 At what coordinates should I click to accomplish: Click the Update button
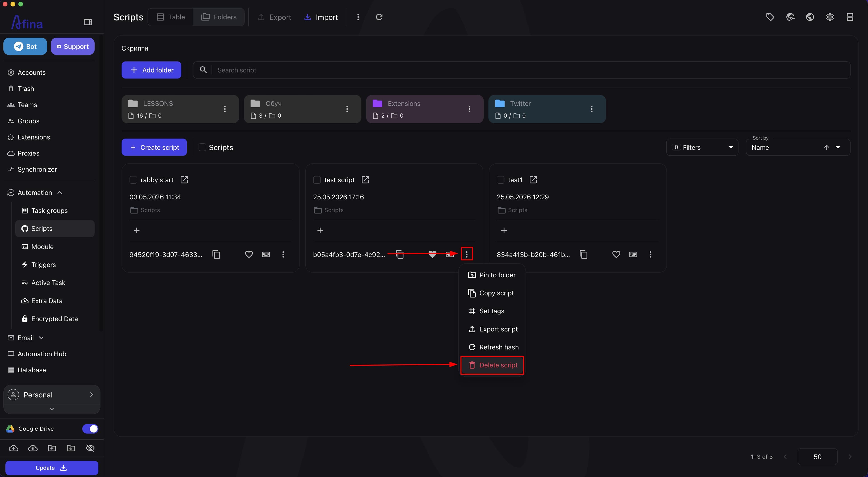click(x=52, y=468)
